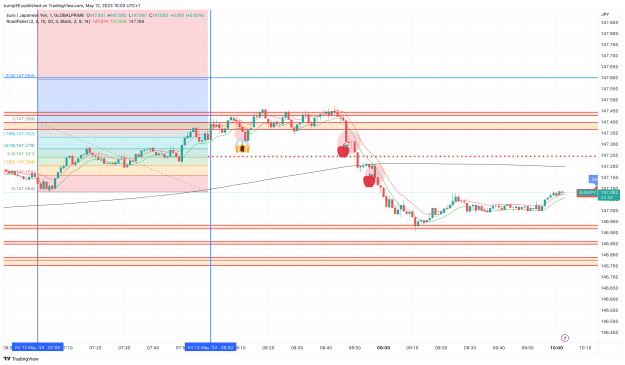Click the 146.450 price axis label
This screenshot has height=365, width=625.
tap(609, 332)
